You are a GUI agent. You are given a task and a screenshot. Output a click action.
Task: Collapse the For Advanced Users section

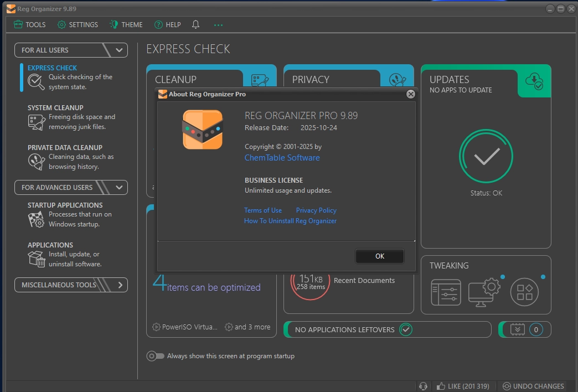click(119, 187)
